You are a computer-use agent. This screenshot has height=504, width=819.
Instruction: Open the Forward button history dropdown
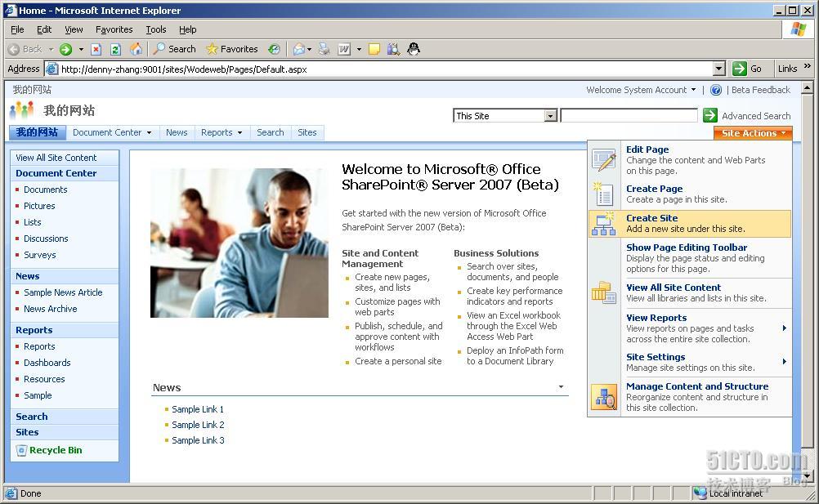tap(81, 49)
